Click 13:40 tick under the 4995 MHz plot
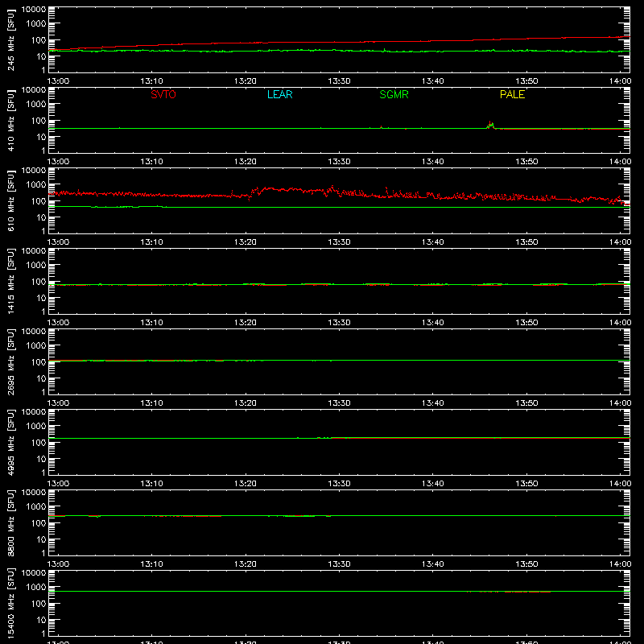 point(433,484)
